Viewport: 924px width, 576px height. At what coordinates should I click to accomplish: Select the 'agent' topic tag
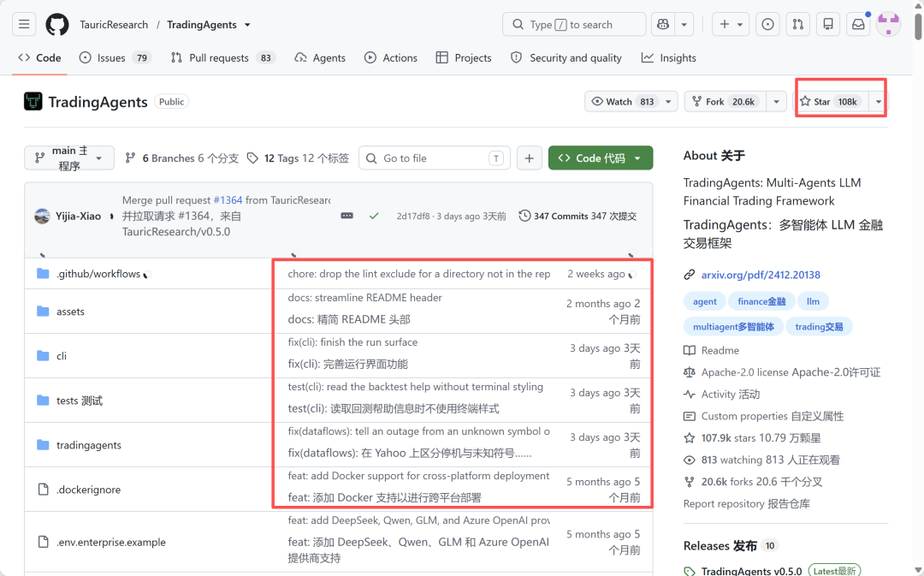pyautogui.click(x=705, y=301)
